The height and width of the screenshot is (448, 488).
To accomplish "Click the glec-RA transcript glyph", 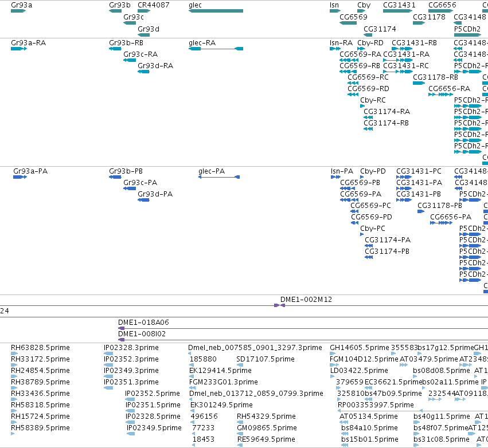I will pos(216,49).
